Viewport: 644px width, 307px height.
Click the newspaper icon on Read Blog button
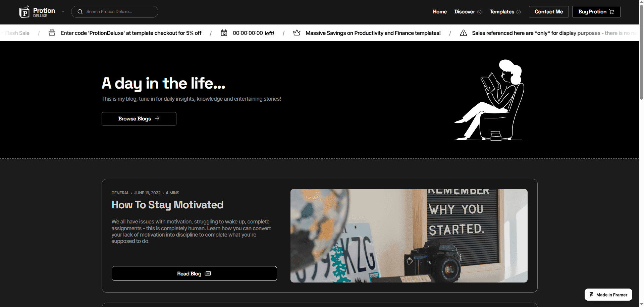208,273
